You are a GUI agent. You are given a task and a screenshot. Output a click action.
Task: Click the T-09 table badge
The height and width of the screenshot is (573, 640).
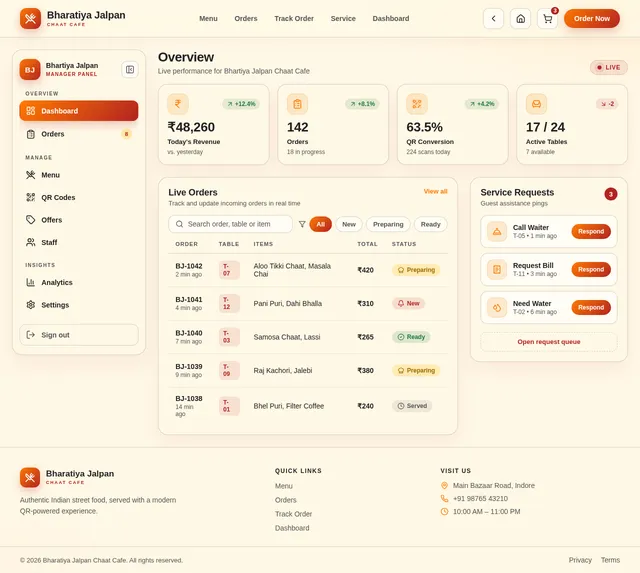click(229, 370)
